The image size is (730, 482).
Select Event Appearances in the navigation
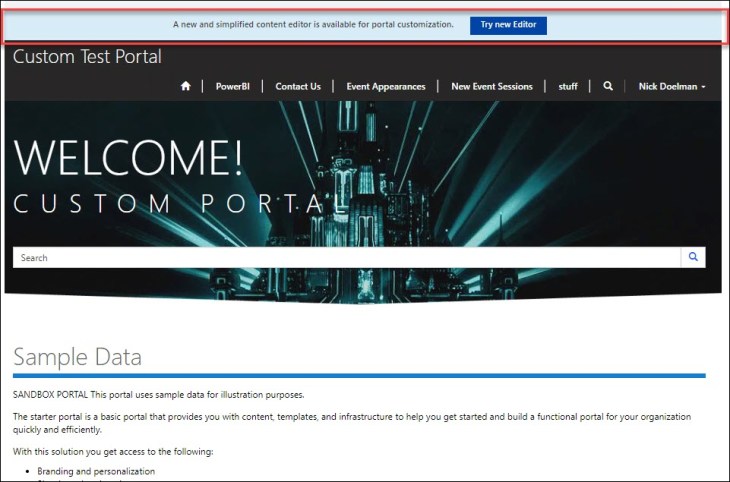click(386, 87)
